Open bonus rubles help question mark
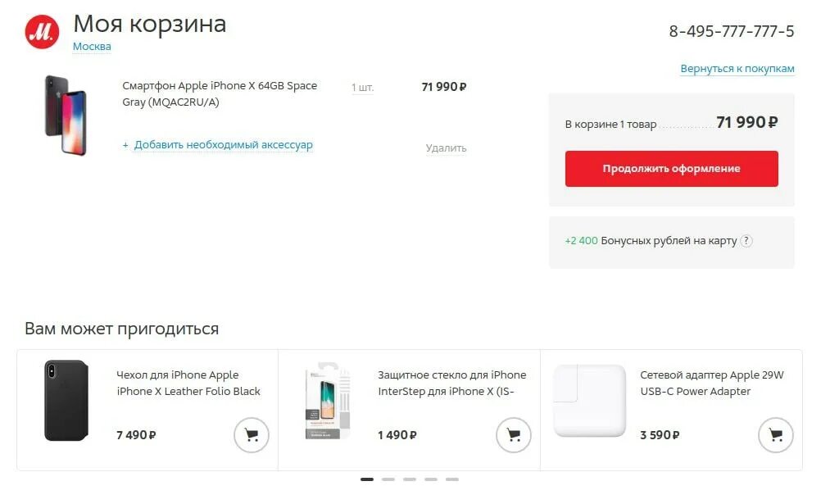Viewport: 830px width, 504px height. click(x=746, y=241)
